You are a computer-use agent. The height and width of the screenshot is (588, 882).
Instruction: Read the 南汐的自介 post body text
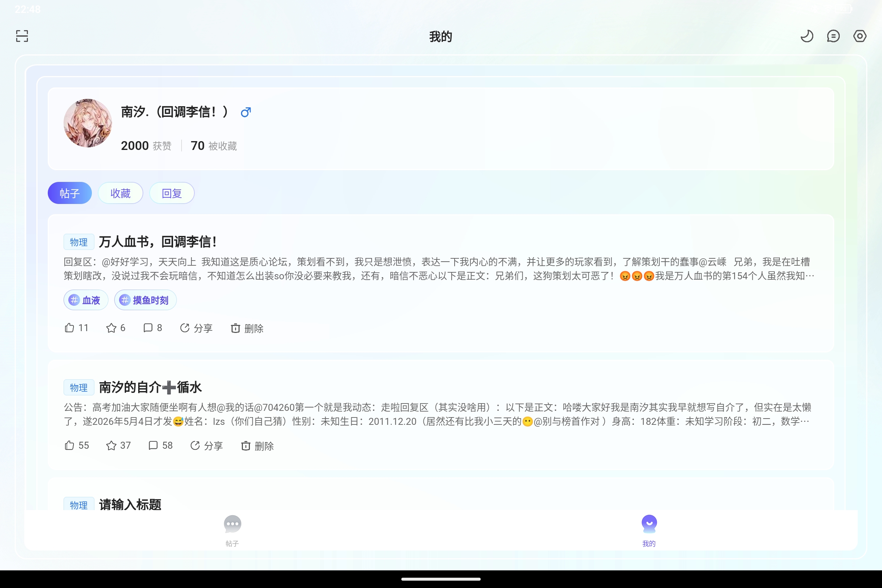tap(438, 415)
